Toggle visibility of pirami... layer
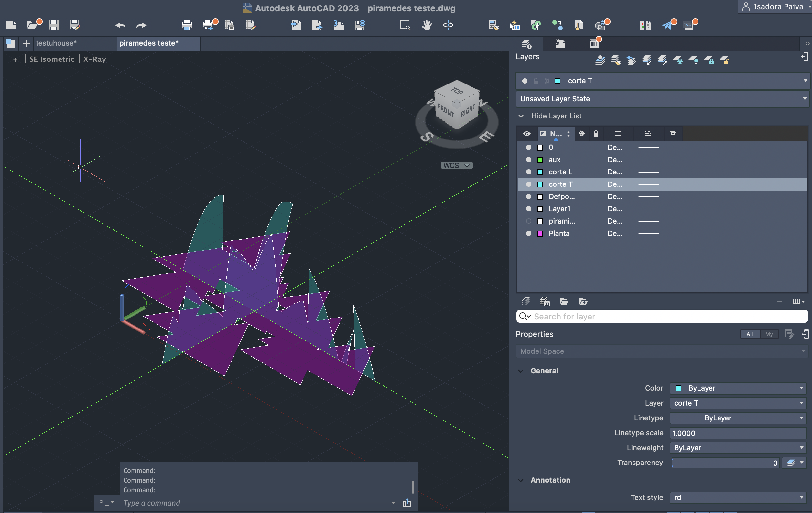The image size is (812, 513). pos(528,221)
